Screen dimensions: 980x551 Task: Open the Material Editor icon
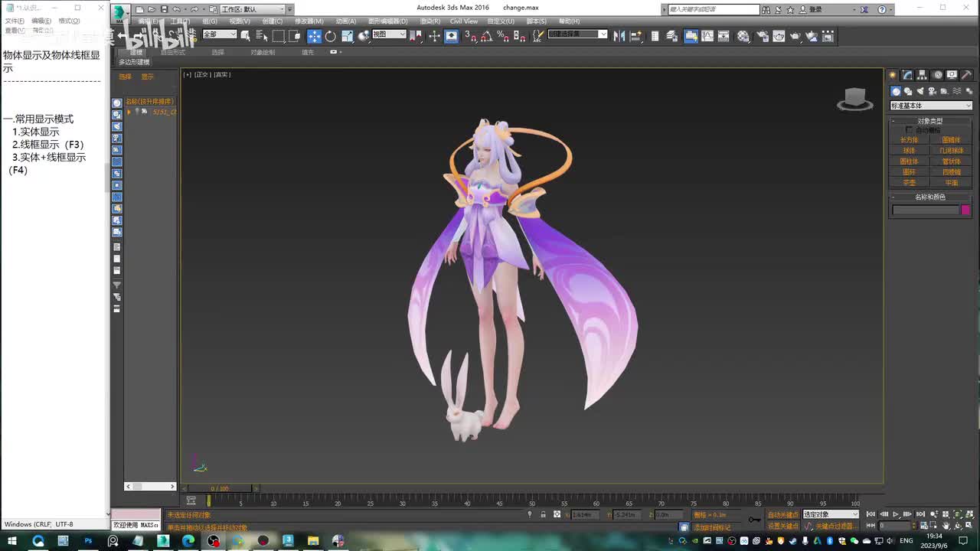[x=743, y=36]
